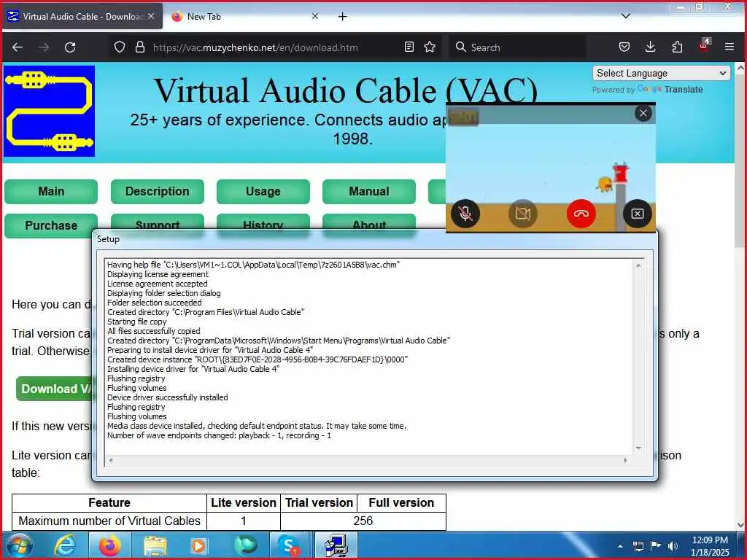This screenshot has width=747, height=560.
Task: Open the Purchase page button
Action: pyautogui.click(x=51, y=226)
